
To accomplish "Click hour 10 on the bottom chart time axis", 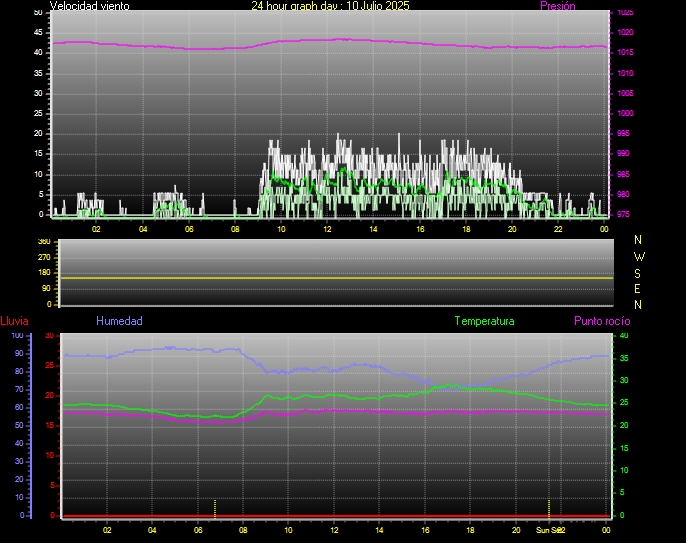I will [x=288, y=530].
